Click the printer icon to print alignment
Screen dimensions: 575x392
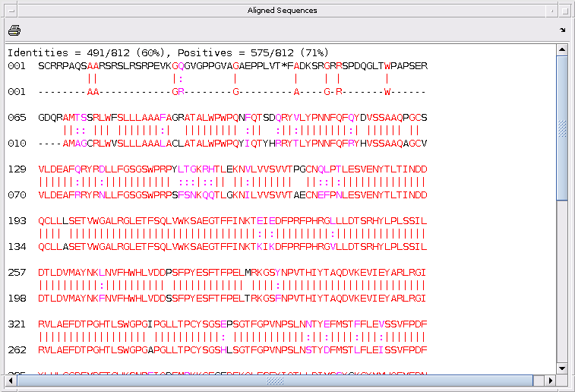pos(14,30)
